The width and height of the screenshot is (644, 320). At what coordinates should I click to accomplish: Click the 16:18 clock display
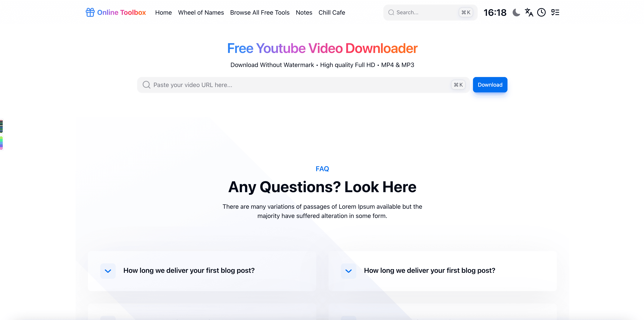[495, 13]
